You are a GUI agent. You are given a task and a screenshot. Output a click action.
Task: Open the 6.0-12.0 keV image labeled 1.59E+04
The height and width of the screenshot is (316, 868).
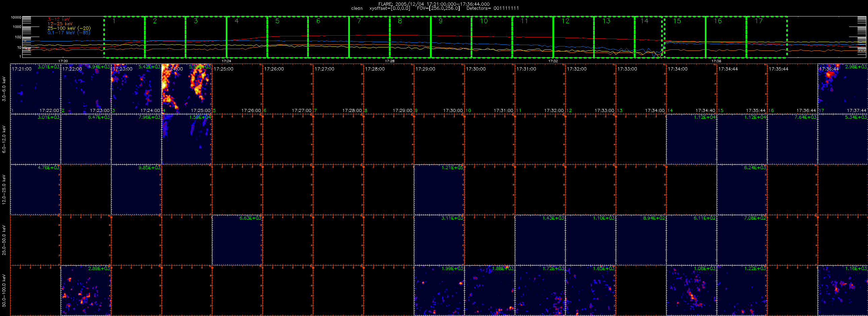pos(187,139)
